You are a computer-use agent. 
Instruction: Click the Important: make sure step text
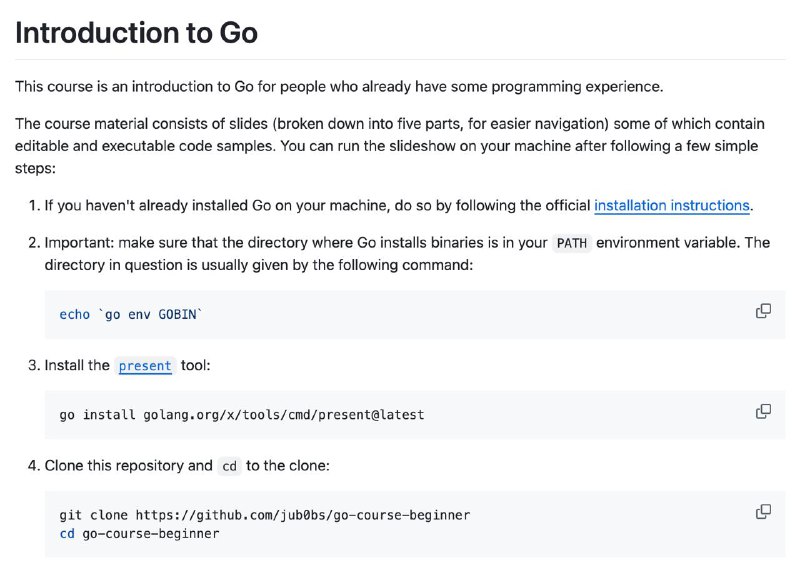[407, 254]
